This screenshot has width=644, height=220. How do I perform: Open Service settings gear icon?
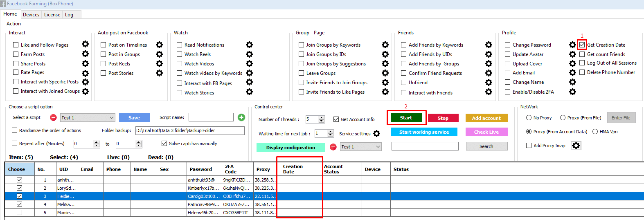point(376,134)
